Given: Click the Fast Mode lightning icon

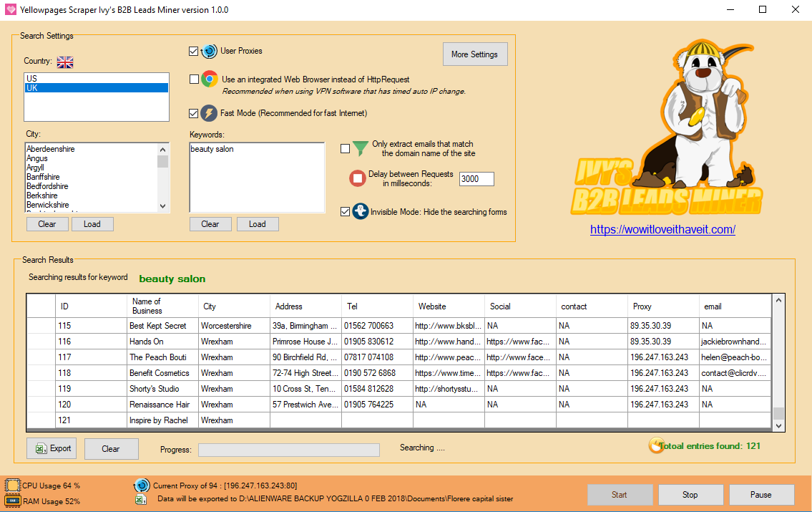Looking at the screenshot, I should [x=209, y=113].
